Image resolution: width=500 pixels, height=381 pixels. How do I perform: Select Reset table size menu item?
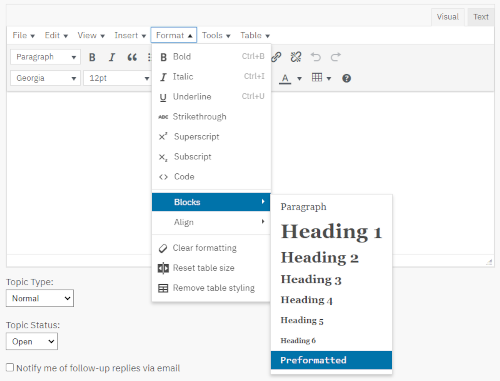point(211,268)
